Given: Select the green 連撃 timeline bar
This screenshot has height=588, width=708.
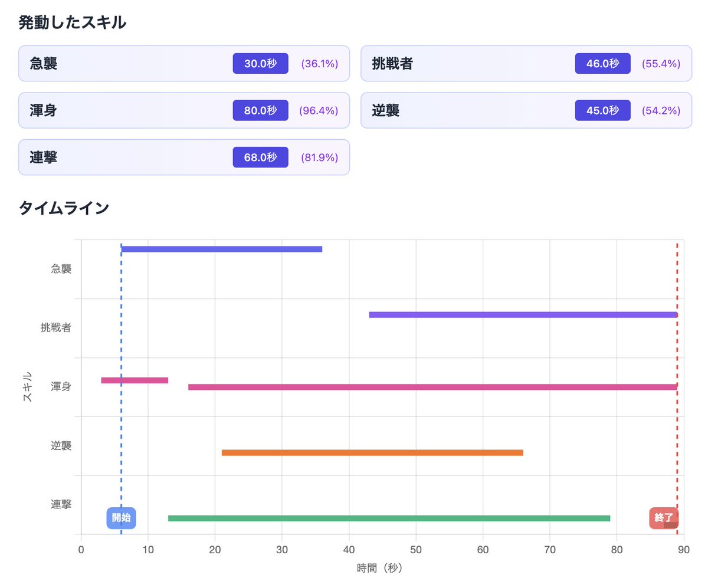Looking at the screenshot, I should click(389, 518).
